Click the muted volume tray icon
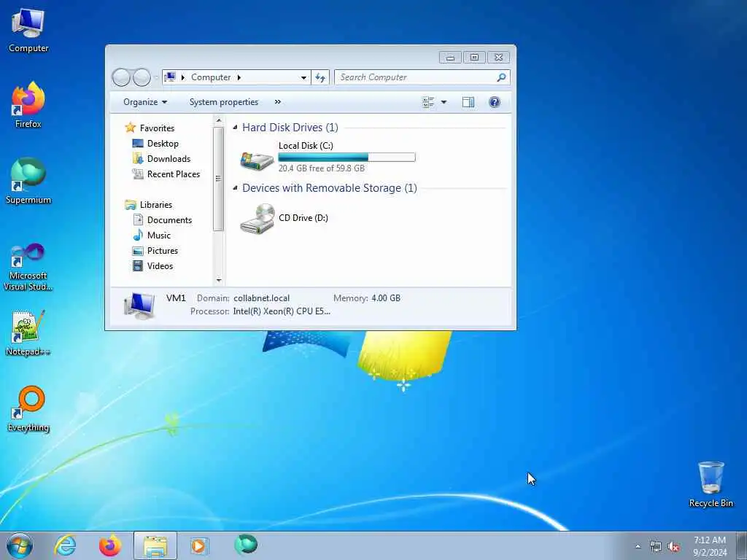Screen dimensions: 747x560 pos(673,547)
